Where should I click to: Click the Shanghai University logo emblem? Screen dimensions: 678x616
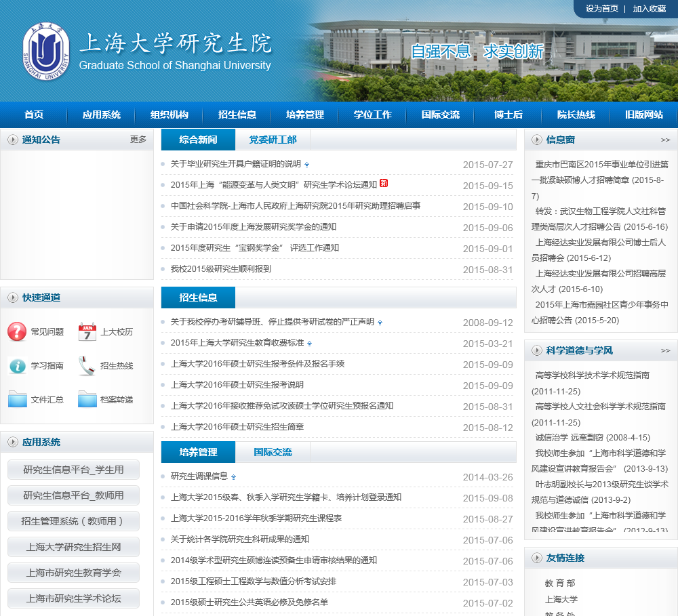46,52
